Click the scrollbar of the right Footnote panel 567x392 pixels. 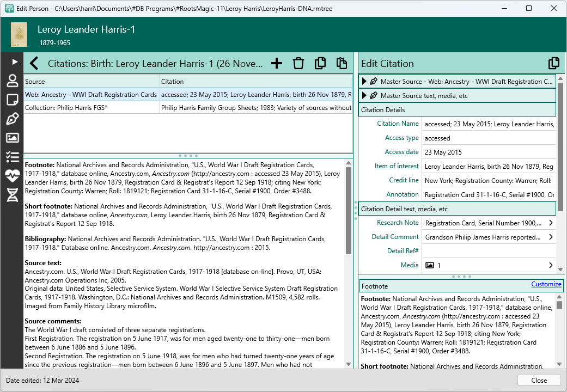pyautogui.click(x=559, y=305)
